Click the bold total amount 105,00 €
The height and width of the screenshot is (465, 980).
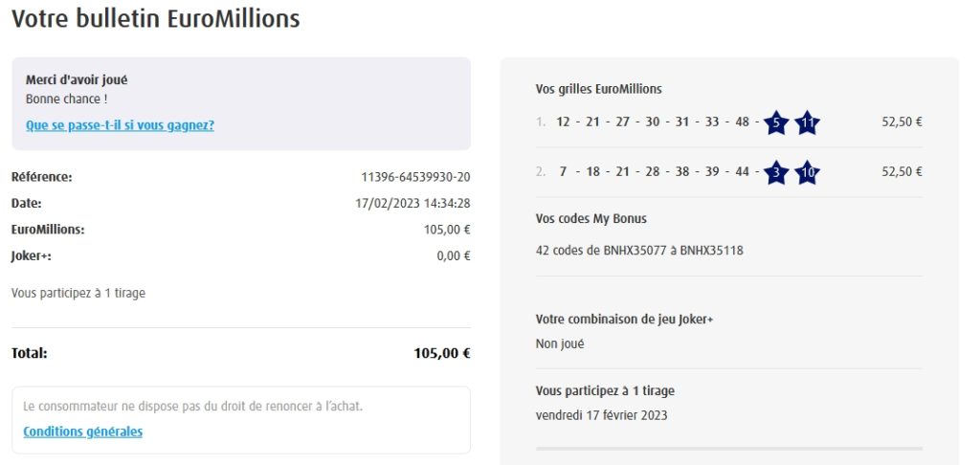pos(441,353)
